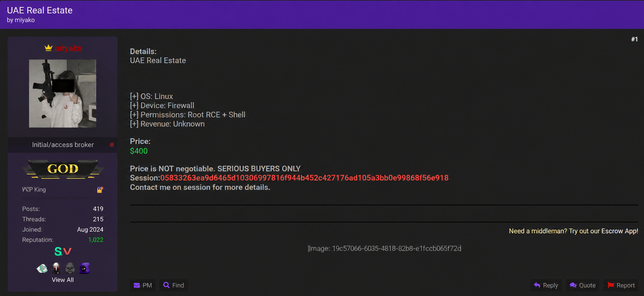This screenshot has width=644, height=296.
Task: Click the gray skull award icon
Action: point(70,268)
